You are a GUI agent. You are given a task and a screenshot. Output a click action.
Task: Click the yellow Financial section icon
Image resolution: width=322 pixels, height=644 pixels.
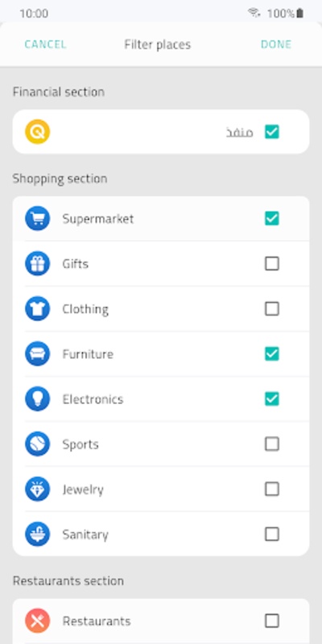[37, 132]
